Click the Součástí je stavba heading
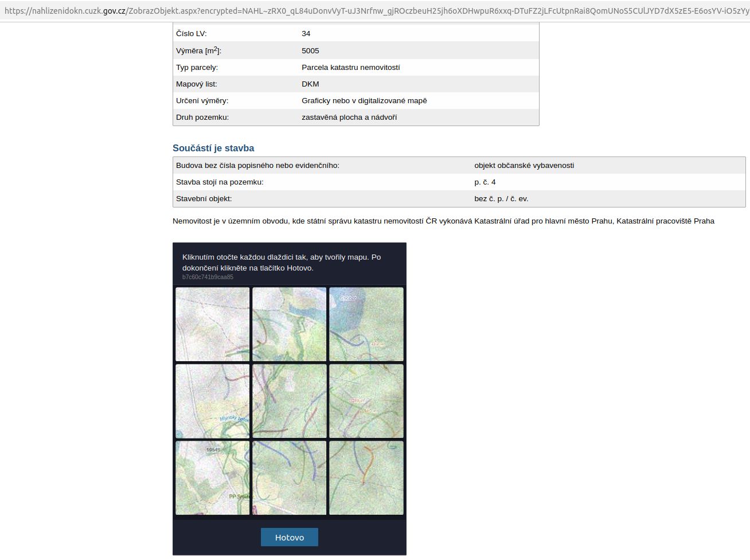Image resolution: width=750 pixels, height=560 pixels. tap(213, 148)
